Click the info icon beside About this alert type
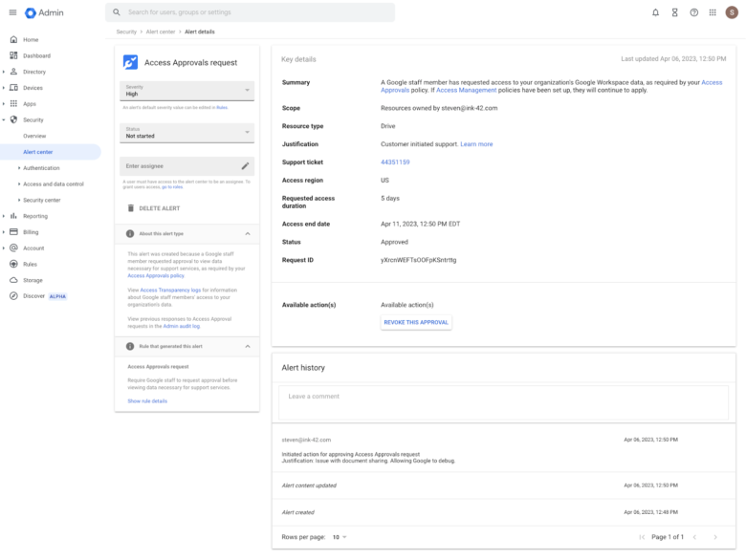 [130, 233]
